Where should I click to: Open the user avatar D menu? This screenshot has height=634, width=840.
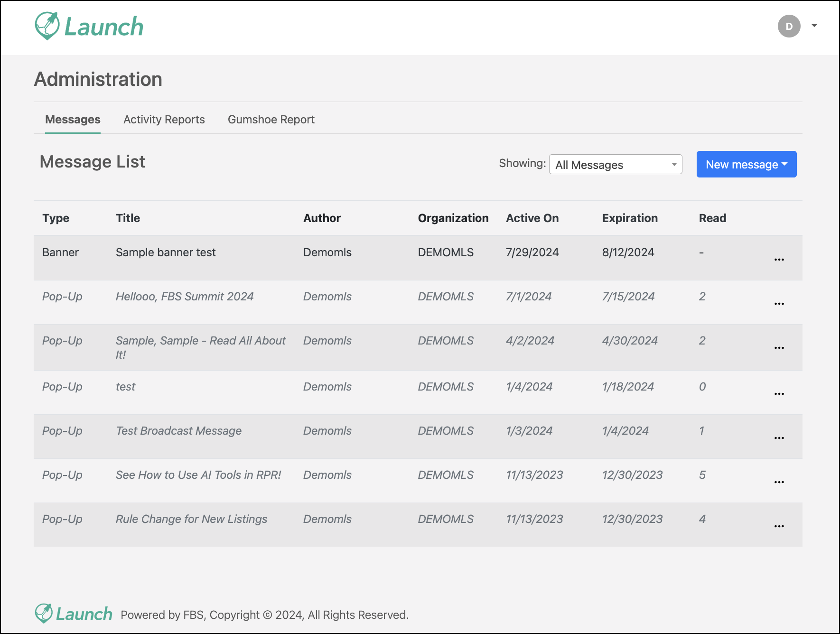point(789,26)
